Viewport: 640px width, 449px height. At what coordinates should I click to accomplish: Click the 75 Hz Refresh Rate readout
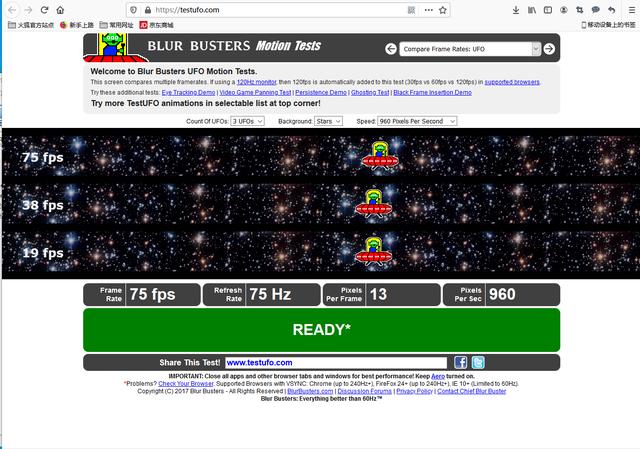(x=262, y=294)
